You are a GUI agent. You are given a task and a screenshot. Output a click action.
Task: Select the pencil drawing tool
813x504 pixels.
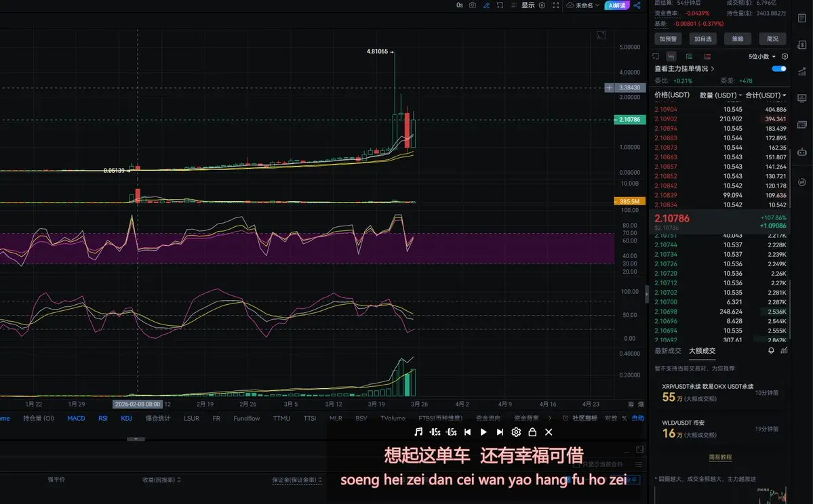(486, 5)
